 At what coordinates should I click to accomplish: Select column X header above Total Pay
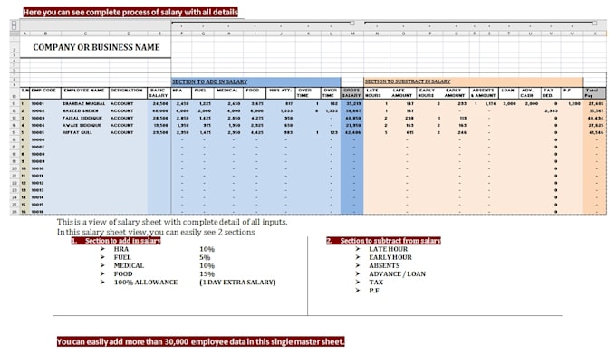pyautogui.click(x=595, y=34)
